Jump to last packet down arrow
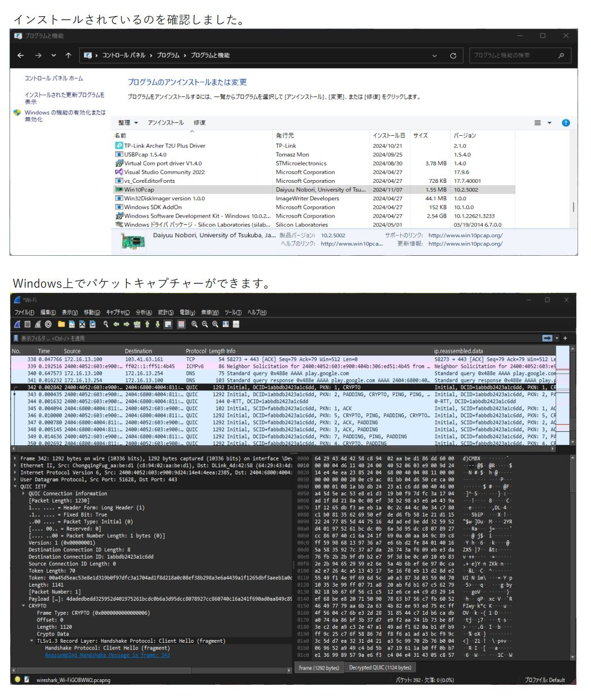This screenshot has height=700, width=591. pyautogui.click(x=158, y=324)
